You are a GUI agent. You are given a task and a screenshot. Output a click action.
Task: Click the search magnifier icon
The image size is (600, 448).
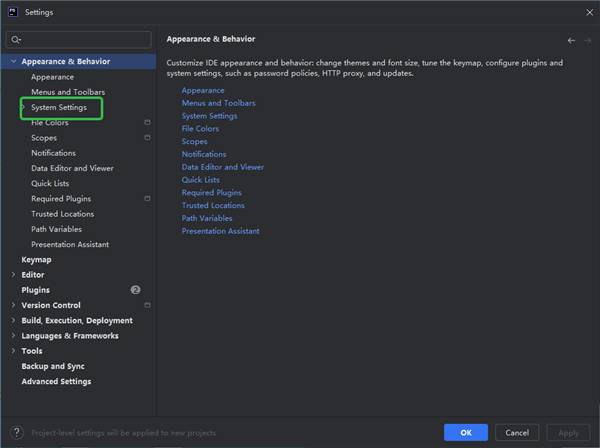pos(16,40)
